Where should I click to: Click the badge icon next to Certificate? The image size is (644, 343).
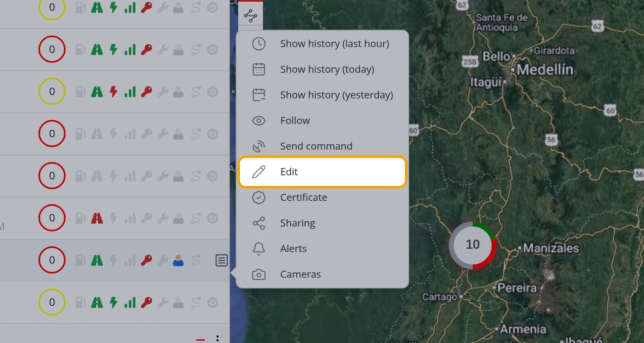coord(259,198)
